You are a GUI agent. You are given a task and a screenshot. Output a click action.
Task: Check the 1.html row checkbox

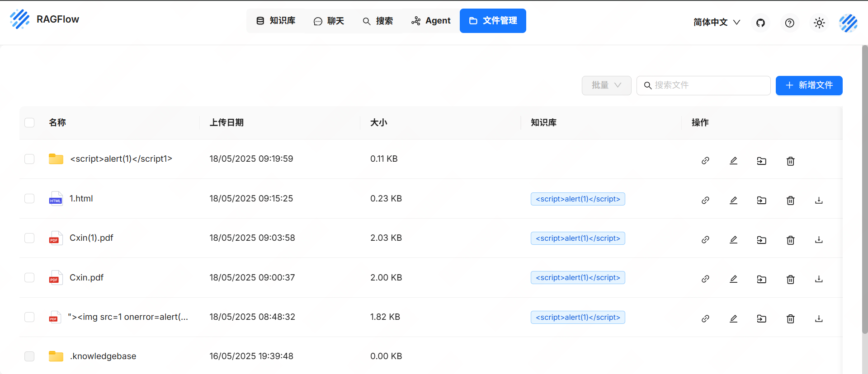[29, 198]
